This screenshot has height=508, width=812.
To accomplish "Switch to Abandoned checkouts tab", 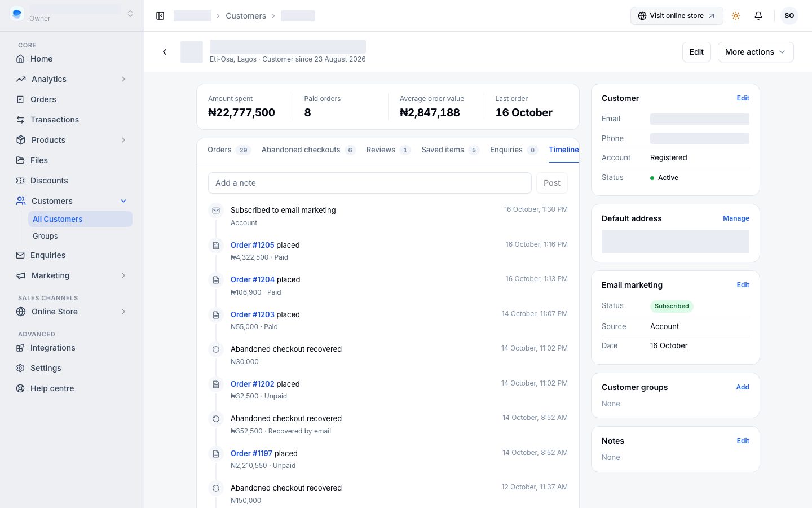I will click(308, 150).
